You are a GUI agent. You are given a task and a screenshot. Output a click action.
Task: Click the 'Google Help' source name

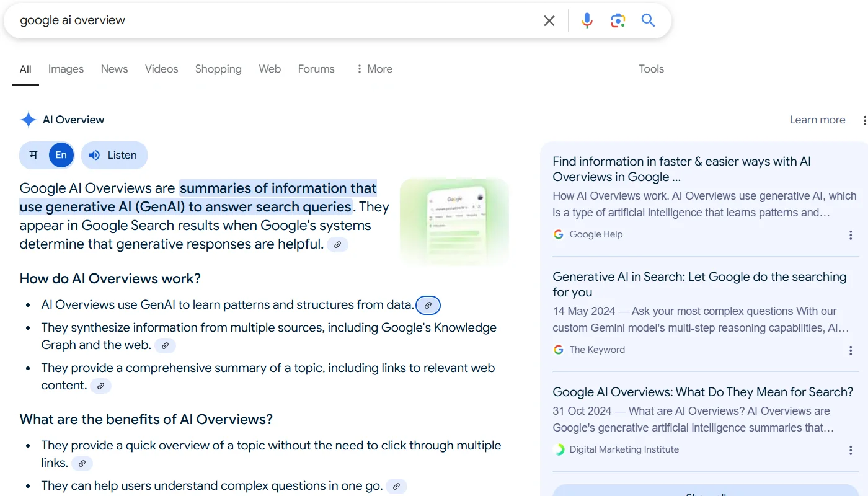(x=596, y=234)
